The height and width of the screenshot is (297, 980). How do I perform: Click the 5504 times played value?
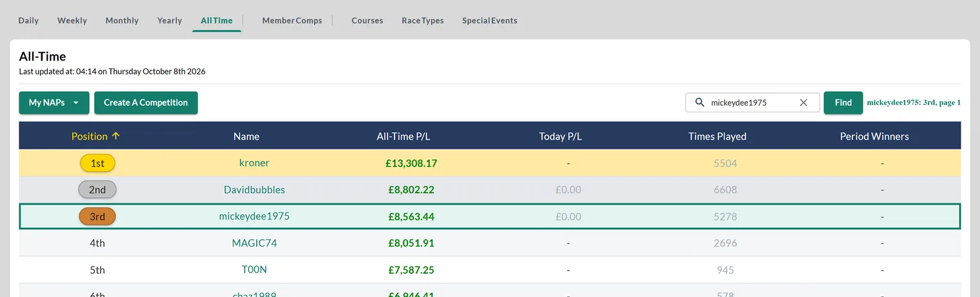pos(725,163)
